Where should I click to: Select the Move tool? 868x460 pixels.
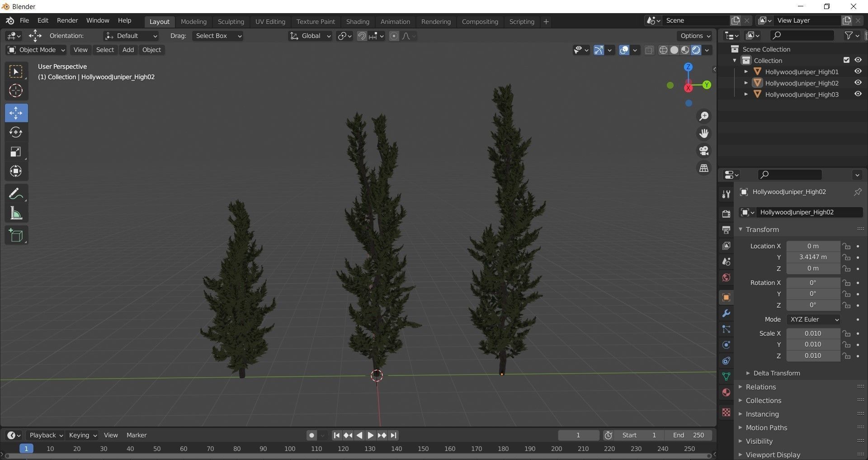[16, 113]
